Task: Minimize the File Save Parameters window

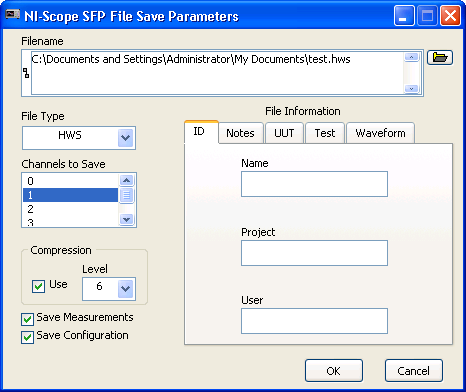Action: pyautogui.click(x=404, y=16)
